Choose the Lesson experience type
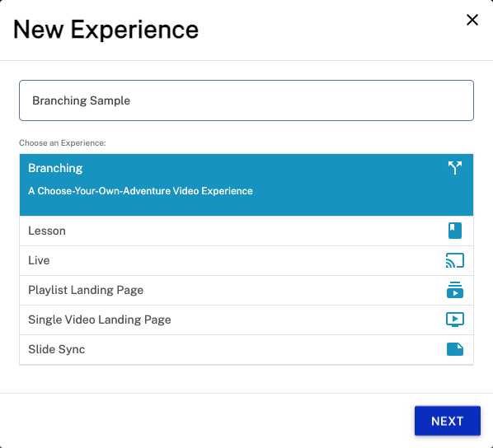 tap(246, 231)
